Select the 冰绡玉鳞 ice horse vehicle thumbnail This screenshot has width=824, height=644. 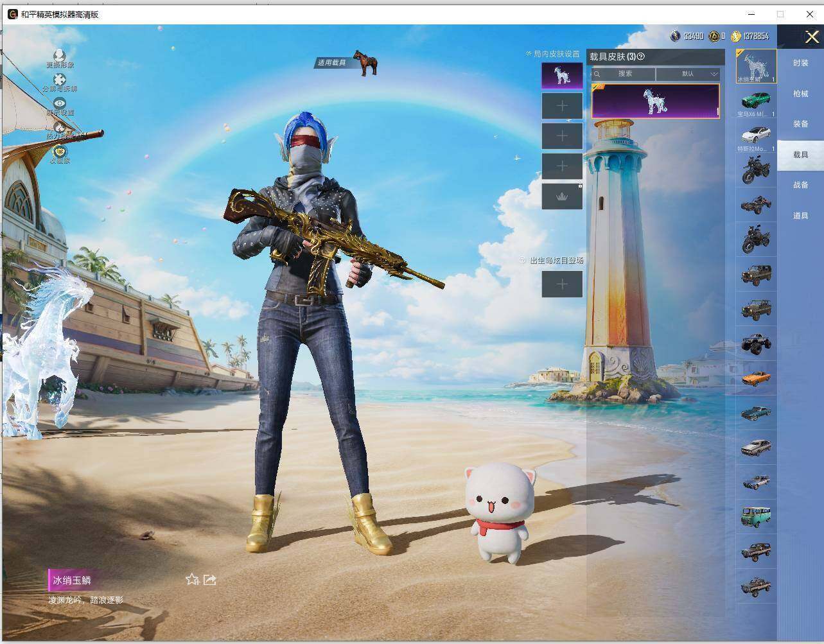(756, 66)
